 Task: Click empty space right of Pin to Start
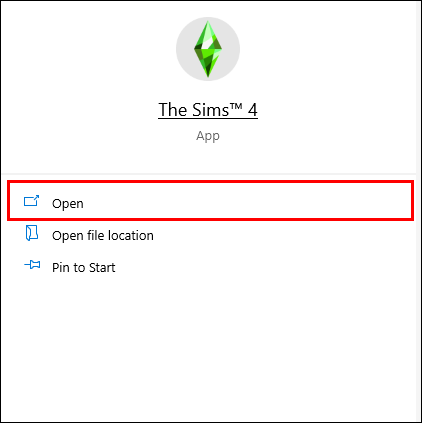pyautogui.click(x=263, y=267)
